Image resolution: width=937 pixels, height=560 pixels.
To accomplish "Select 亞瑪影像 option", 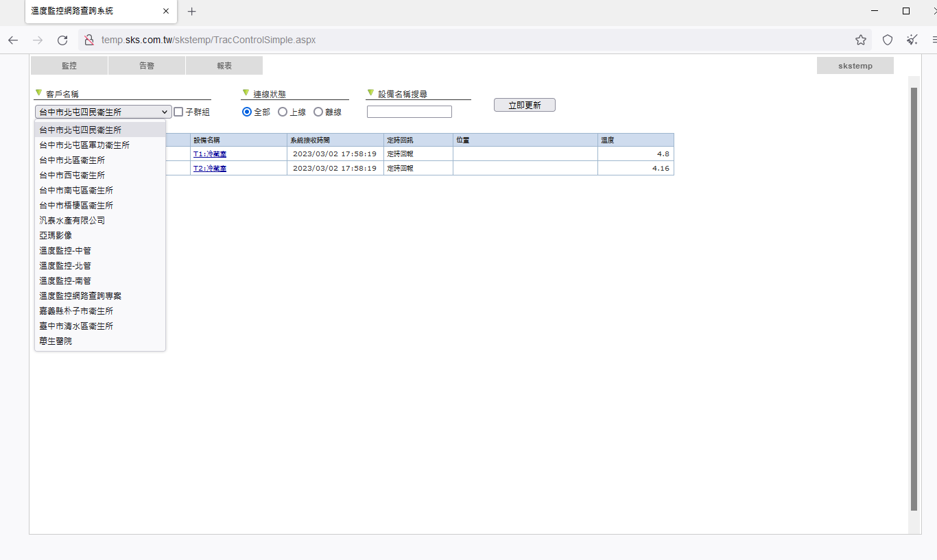I will tap(100, 236).
